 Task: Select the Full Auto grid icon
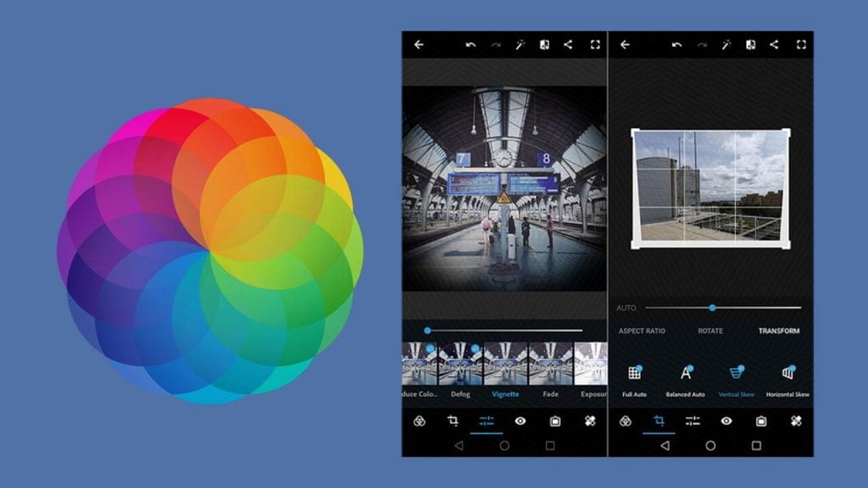pos(634,373)
